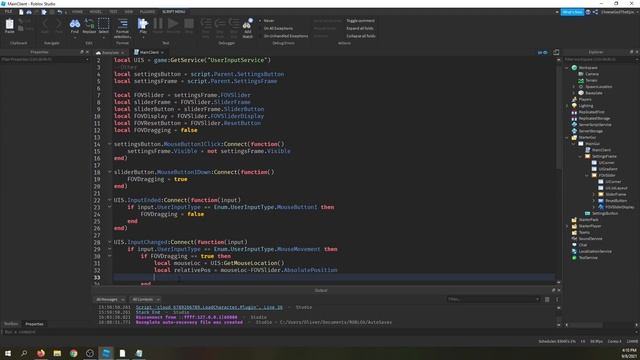The width and height of the screenshot is (640, 360).
Task: Collapse code fold at line 22
Action: click(x=109, y=200)
